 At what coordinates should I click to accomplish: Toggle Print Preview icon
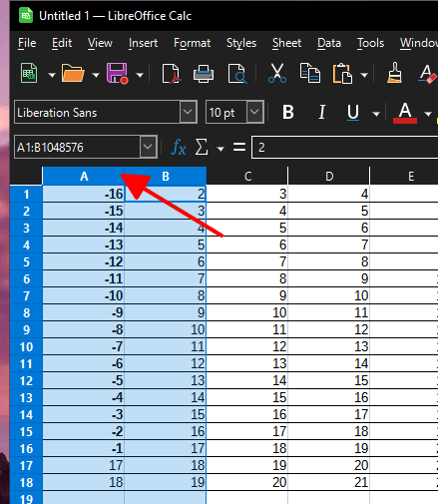237,74
